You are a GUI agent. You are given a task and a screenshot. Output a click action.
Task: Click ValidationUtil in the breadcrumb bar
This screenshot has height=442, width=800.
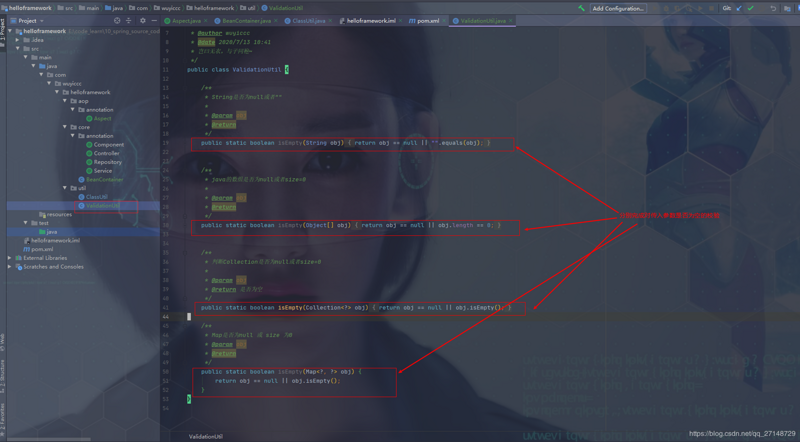click(x=282, y=8)
